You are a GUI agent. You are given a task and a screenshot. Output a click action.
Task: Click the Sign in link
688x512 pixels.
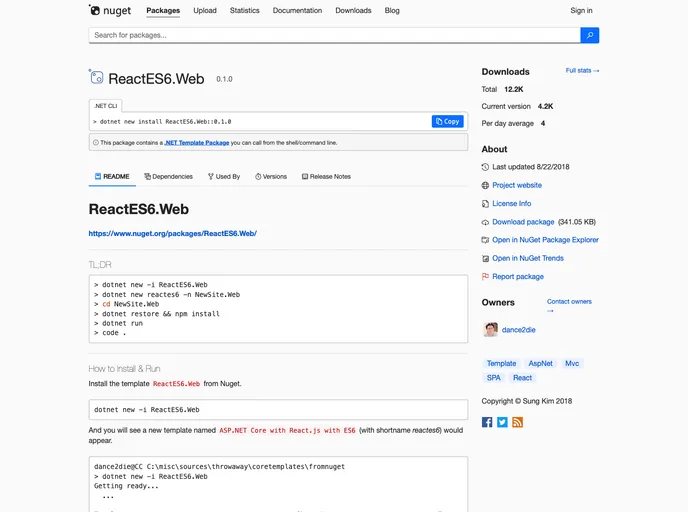click(581, 11)
